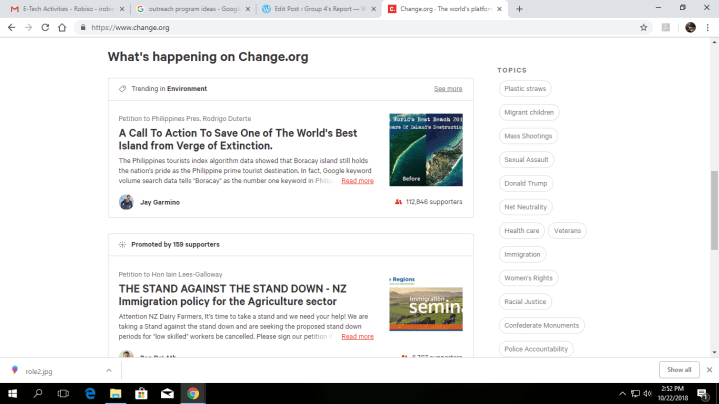Open the Chrome menu with three dots
Viewport: 719px width, 404px height.
pos(709,27)
